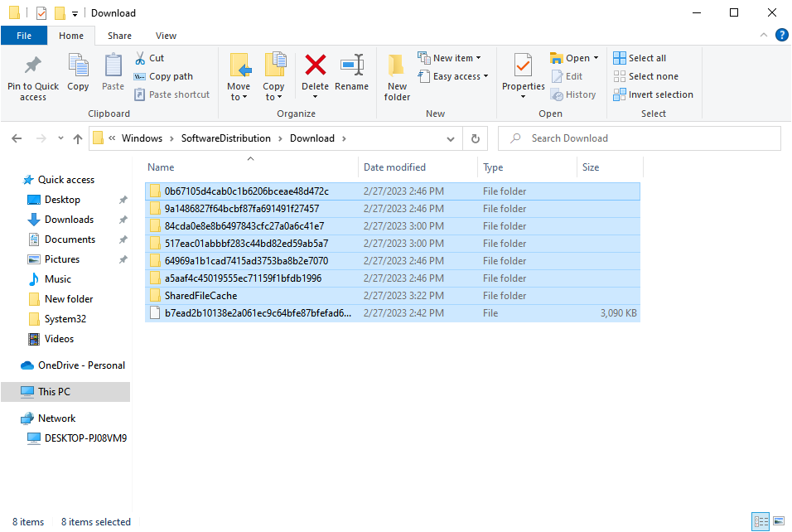
Task: Click Quick Access Toolbar properties checkmark icon
Action: click(41, 13)
